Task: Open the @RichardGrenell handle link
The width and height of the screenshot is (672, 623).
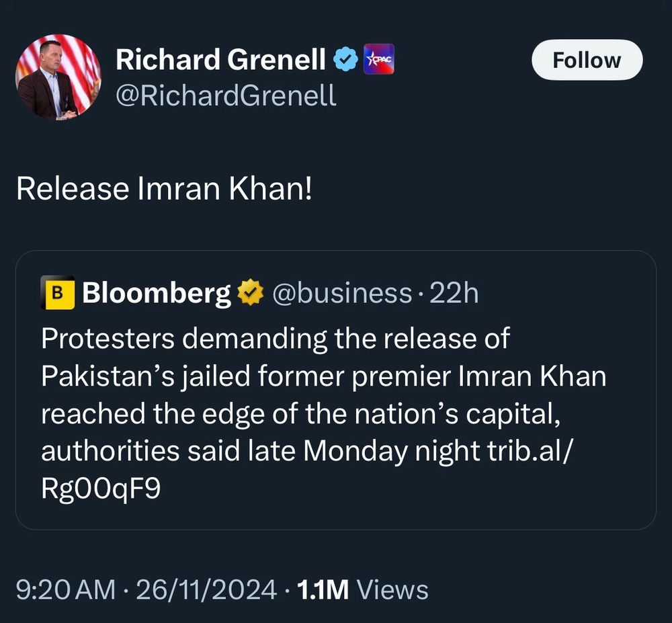Action: [226, 96]
